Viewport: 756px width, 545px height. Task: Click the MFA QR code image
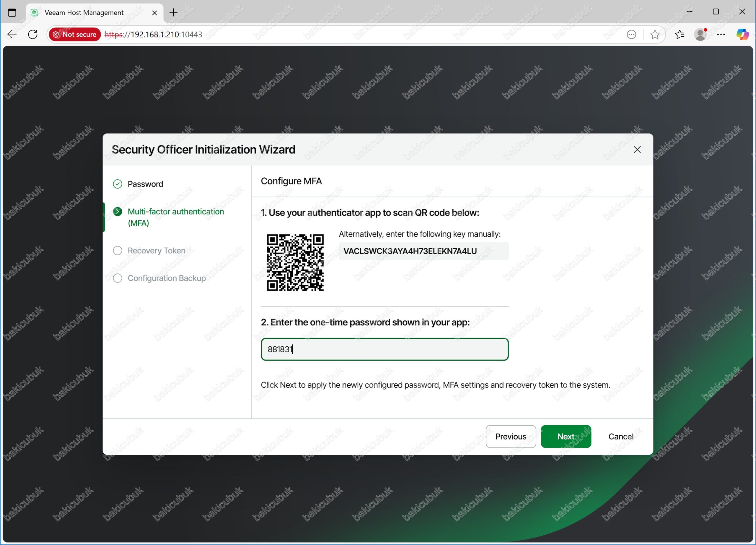click(x=295, y=262)
